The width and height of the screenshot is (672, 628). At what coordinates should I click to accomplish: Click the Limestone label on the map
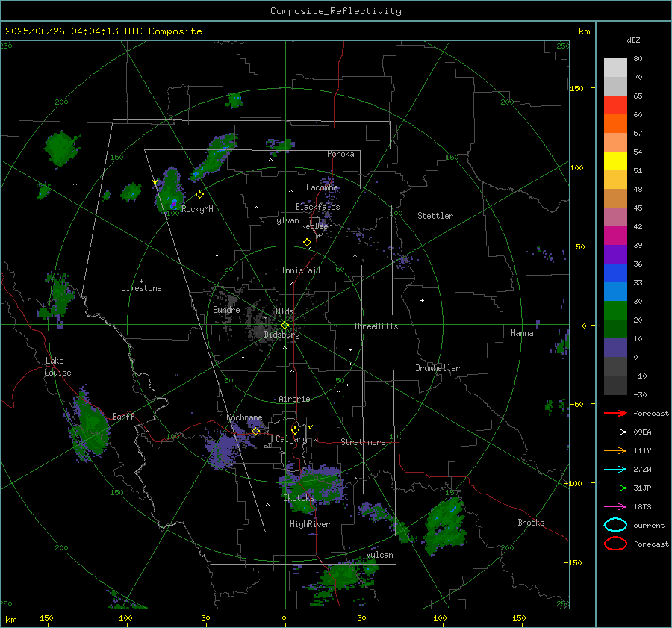click(x=141, y=288)
